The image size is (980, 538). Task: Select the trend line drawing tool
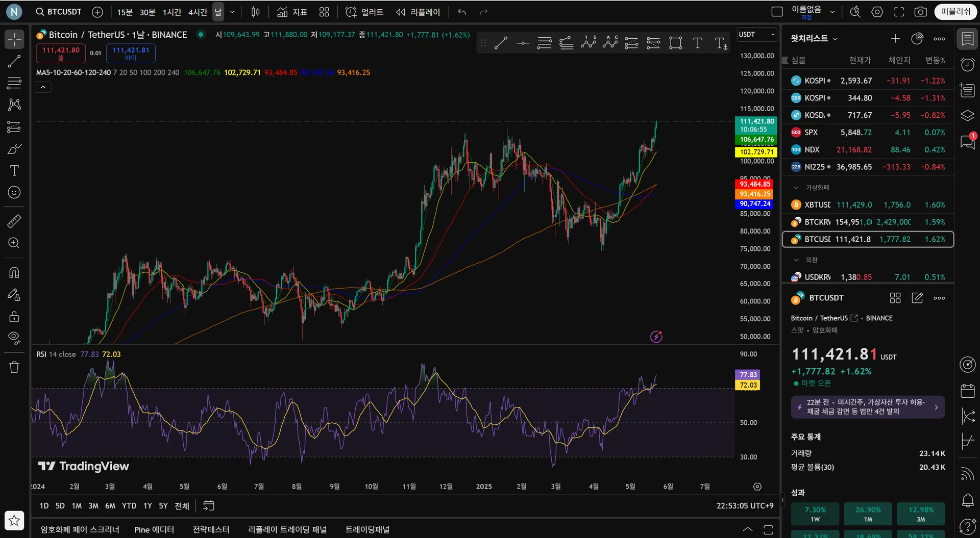tap(14, 61)
